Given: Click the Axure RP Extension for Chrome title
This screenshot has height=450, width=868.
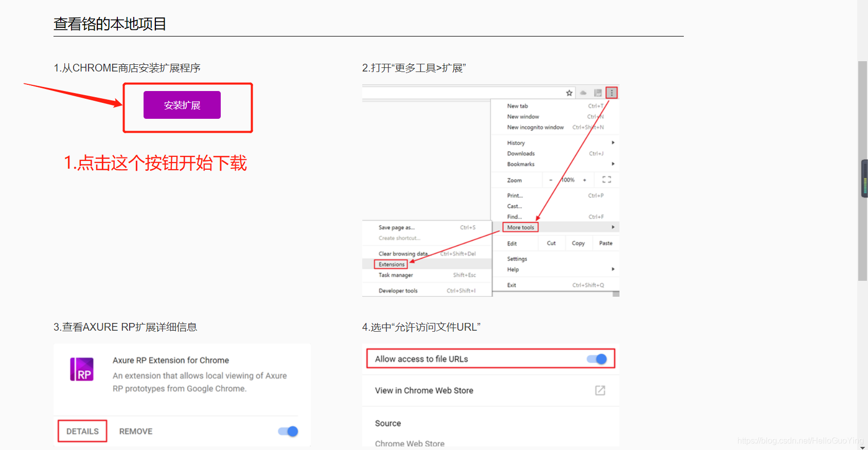Looking at the screenshot, I should click(171, 361).
